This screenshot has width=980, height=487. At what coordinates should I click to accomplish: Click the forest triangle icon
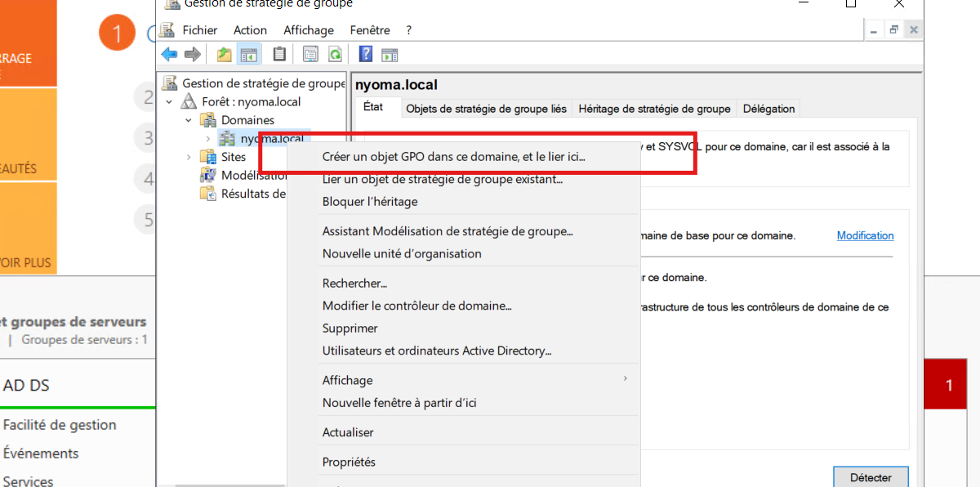coord(189,102)
